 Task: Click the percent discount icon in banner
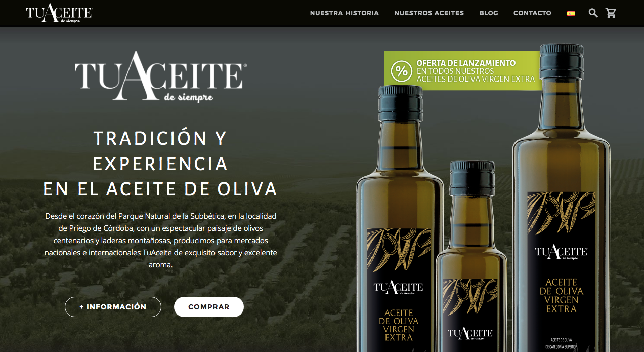click(x=401, y=71)
